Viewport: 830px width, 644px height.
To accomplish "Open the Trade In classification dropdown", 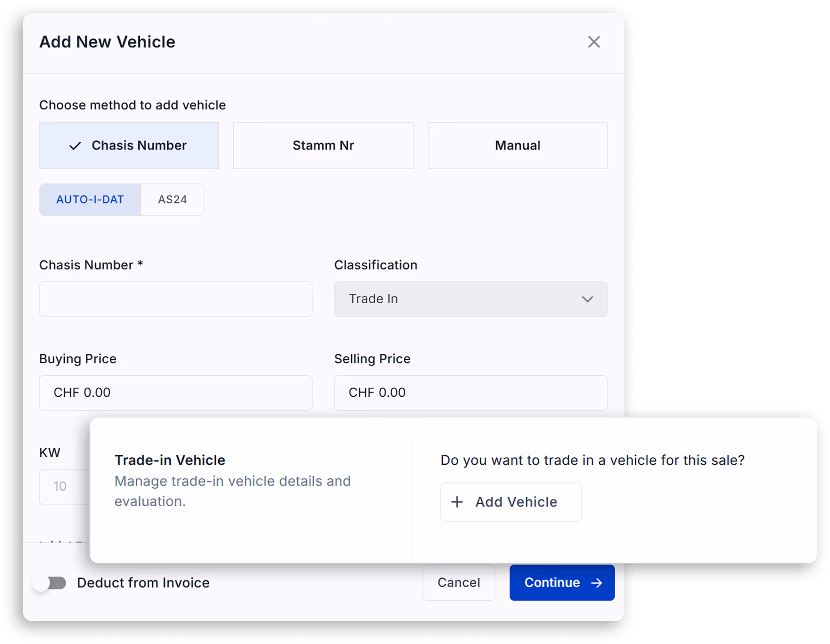I will tap(470, 299).
